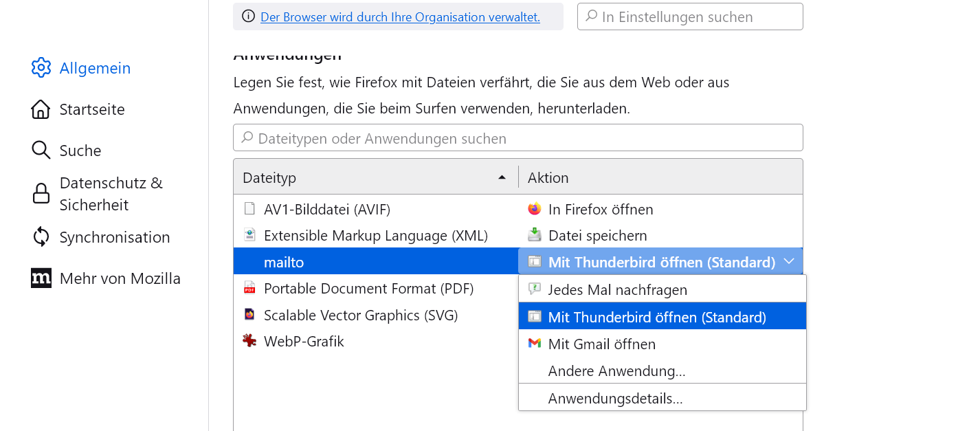Click the Mehr von Mozilla logo icon
980x431 pixels.
pyautogui.click(x=41, y=278)
